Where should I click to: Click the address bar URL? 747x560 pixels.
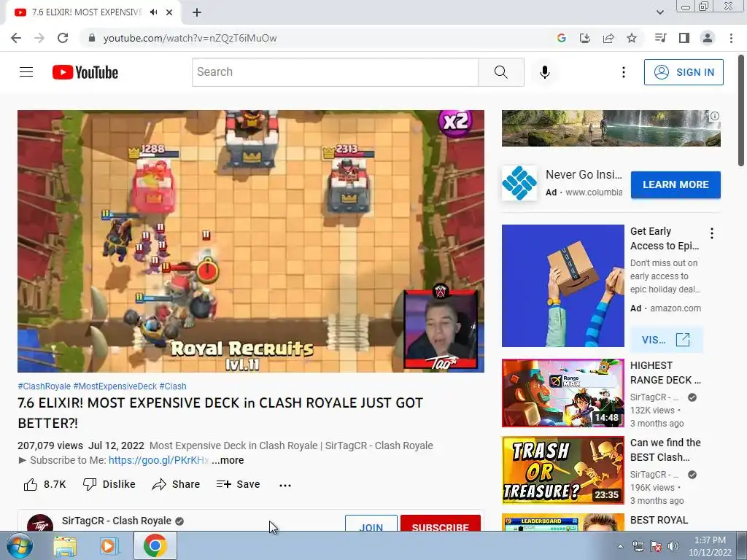[190, 38]
